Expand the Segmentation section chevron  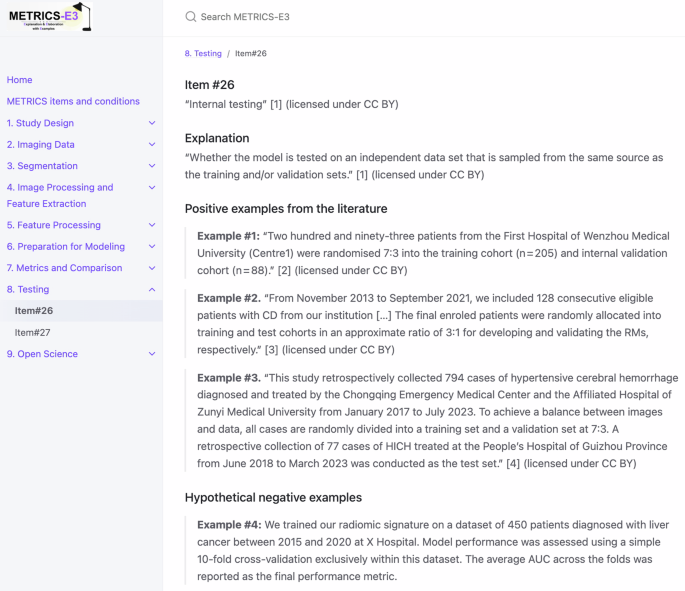pos(152,166)
